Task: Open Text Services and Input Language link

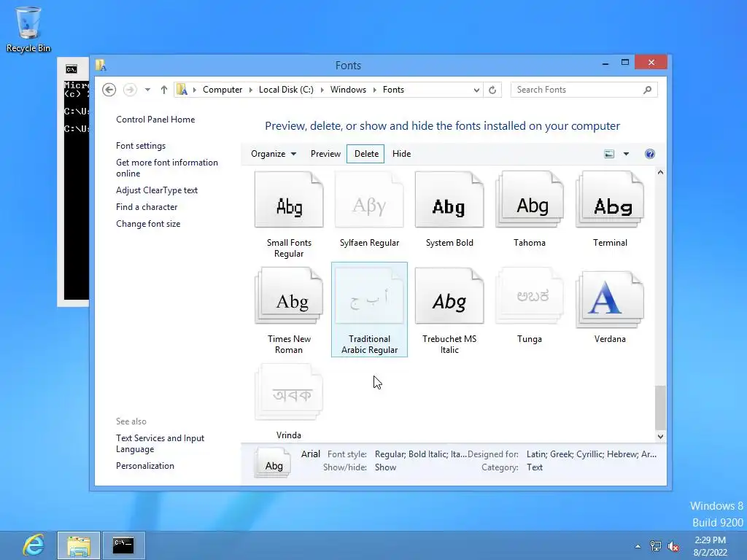Action: [x=160, y=443]
